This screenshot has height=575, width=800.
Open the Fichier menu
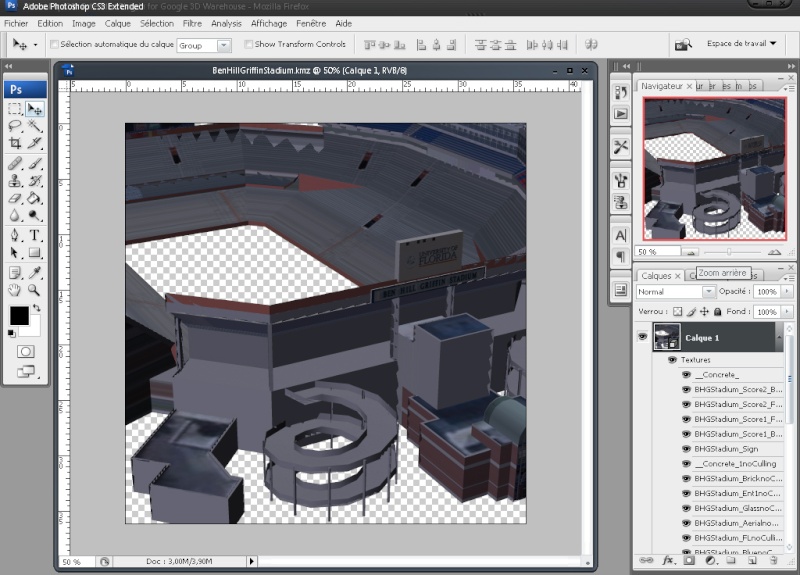pos(16,23)
